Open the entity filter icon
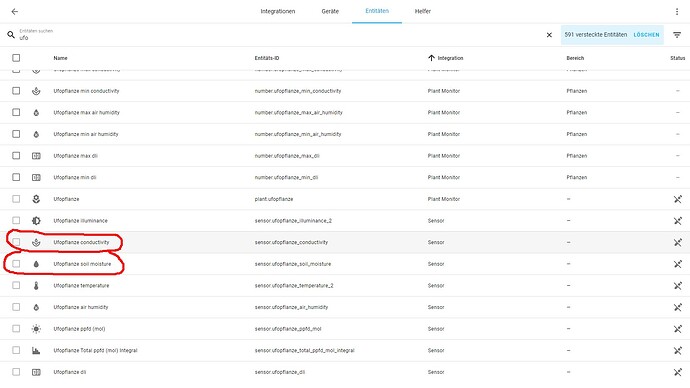This screenshot has height=388, width=690. click(677, 35)
